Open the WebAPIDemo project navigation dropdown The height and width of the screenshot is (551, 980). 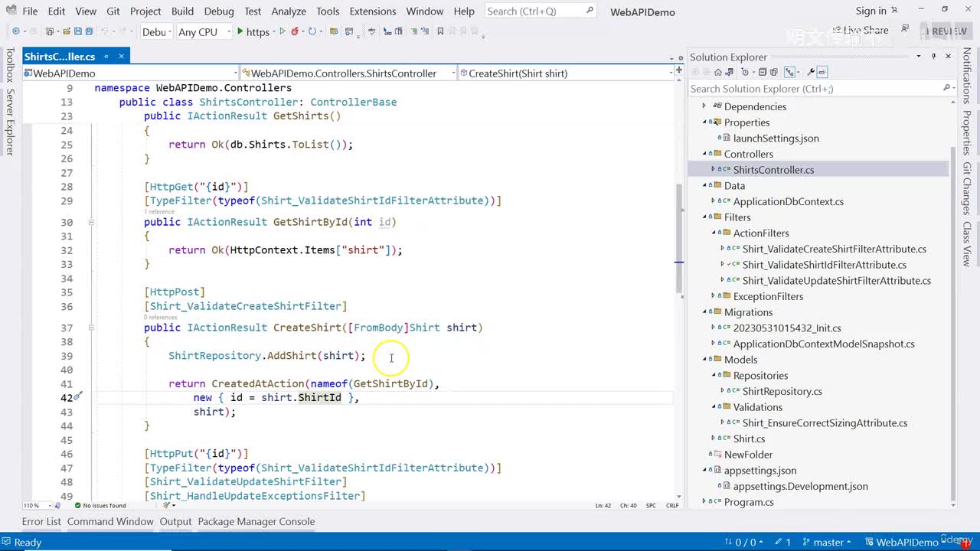point(129,73)
